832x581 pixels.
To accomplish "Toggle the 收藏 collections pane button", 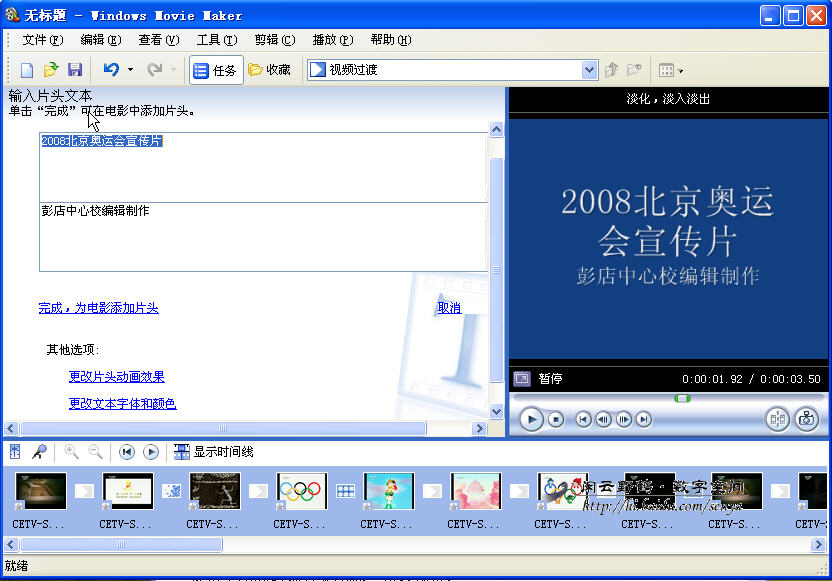I will (x=270, y=70).
